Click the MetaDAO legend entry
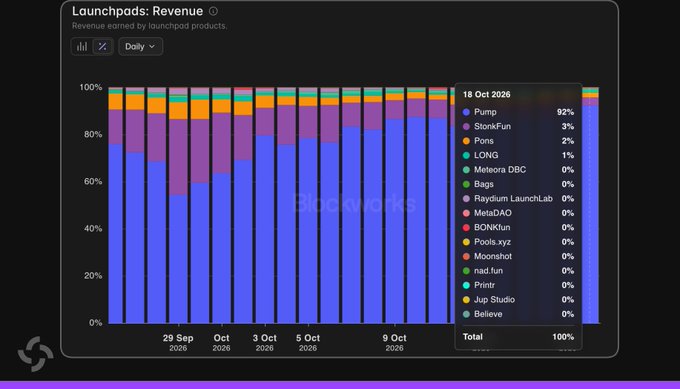The image size is (680, 389). tap(518, 213)
